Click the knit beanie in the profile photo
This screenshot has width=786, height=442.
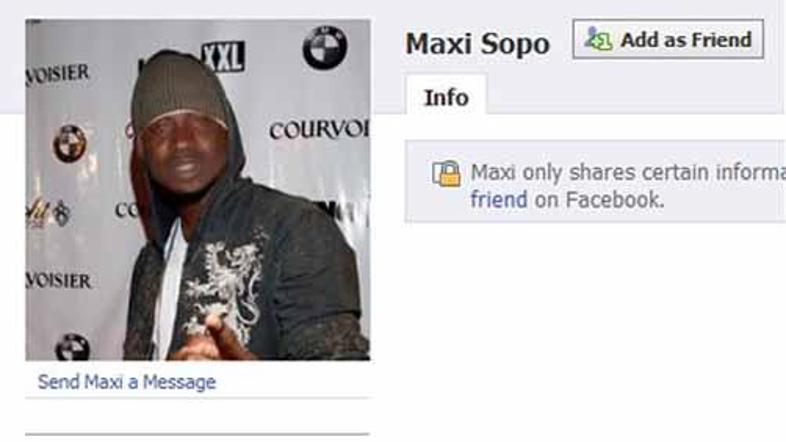click(x=178, y=89)
